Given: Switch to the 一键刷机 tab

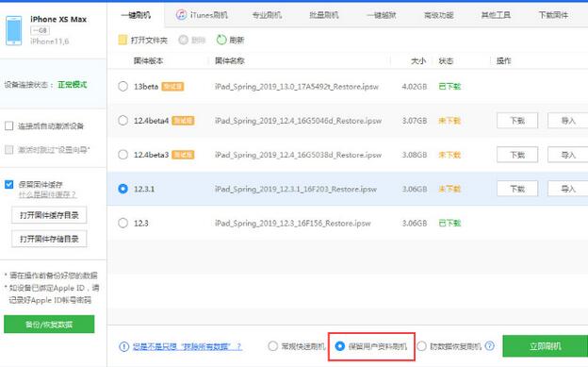Looking at the screenshot, I should coord(136,15).
